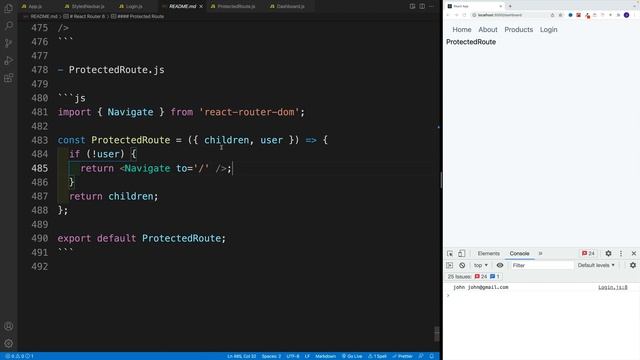Open the editor More Actions ellipsis
This screenshot has width=640, height=360.
[431, 6]
